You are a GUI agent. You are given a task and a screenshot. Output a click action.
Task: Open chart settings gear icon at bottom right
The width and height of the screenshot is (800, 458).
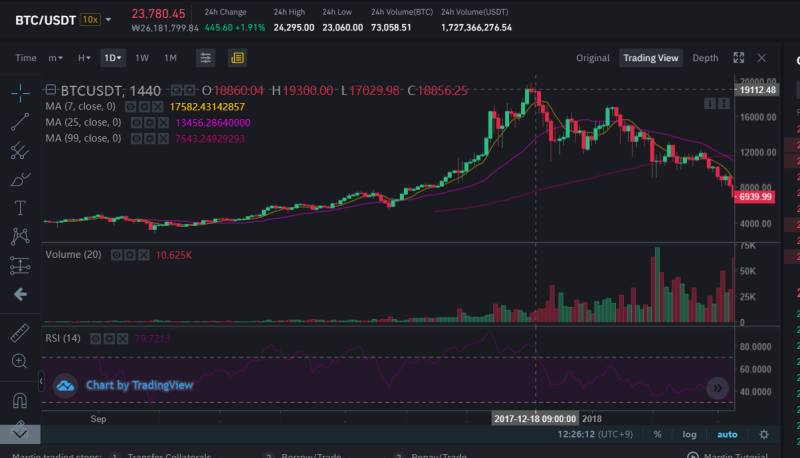tap(764, 435)
